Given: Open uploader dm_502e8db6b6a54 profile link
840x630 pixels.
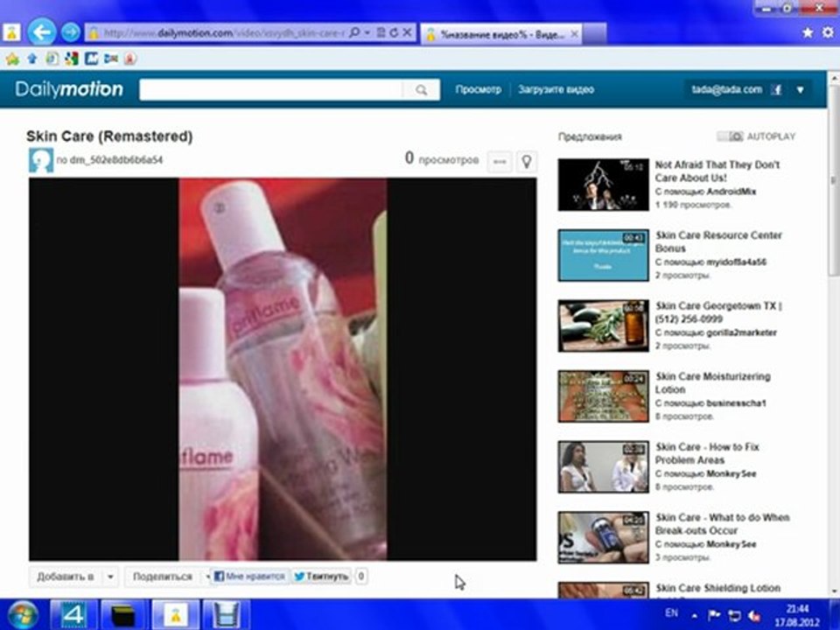Looking at the screenshot, I should (115, 159).
